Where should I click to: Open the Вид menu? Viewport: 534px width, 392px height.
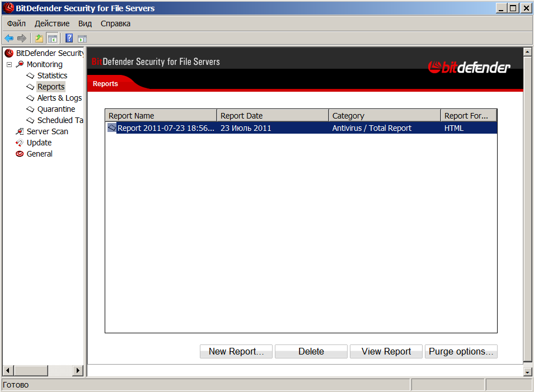[x=85, y=23]
